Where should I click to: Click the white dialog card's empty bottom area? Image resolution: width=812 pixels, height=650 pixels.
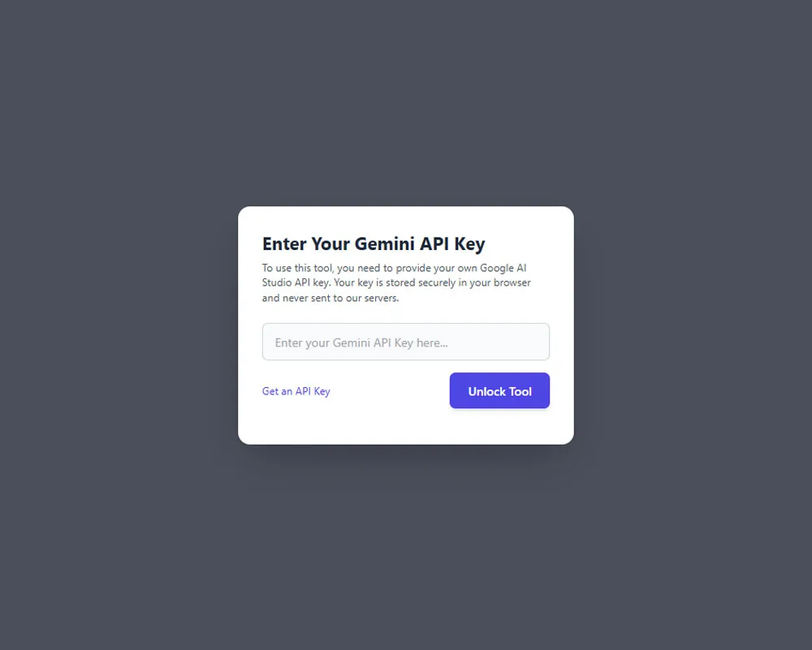point(405,426)
